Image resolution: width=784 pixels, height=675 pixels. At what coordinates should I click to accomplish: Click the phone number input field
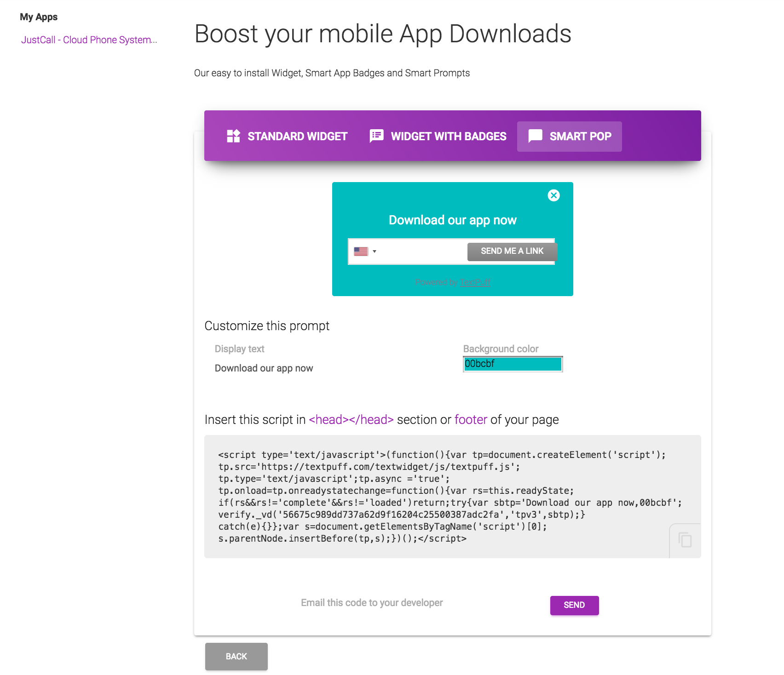coord(423,252)
